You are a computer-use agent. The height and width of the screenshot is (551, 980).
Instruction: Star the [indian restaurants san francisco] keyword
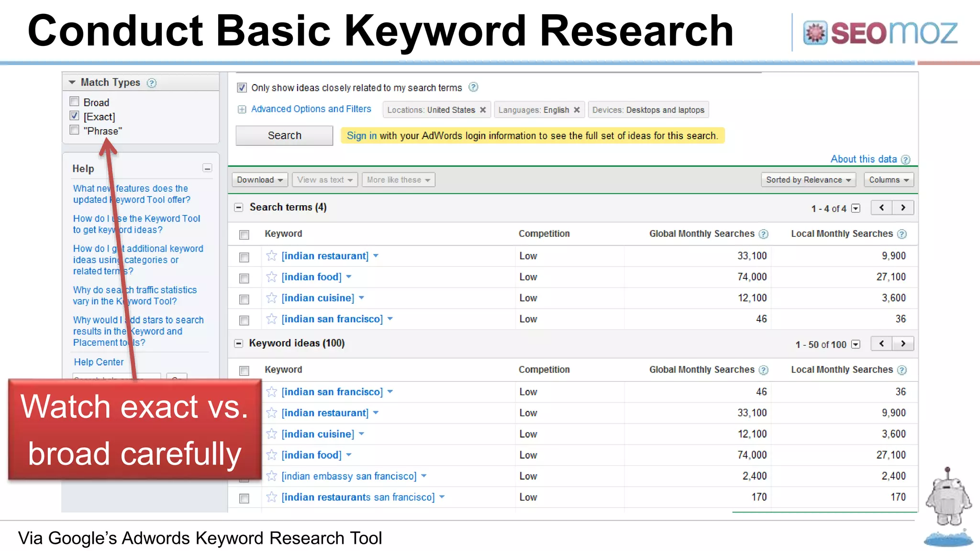click(271, 497)
